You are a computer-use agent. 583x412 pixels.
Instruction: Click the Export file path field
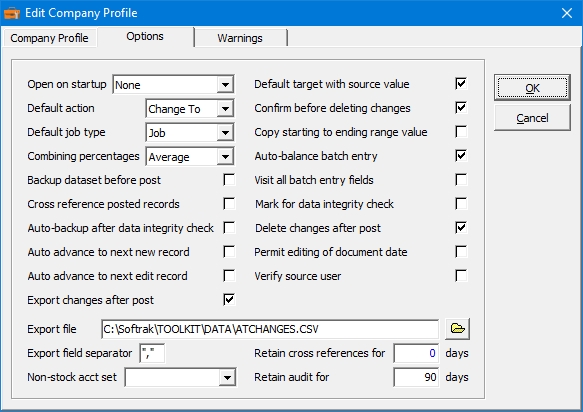tap(270, 329)
